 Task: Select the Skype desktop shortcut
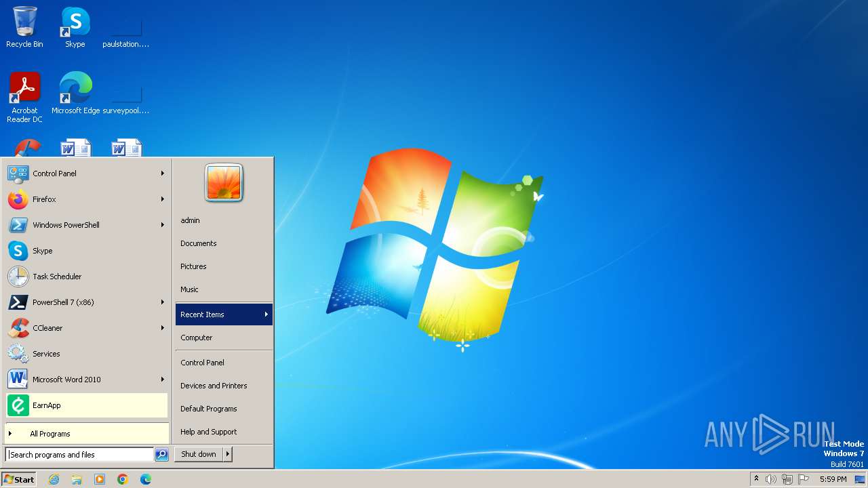coord(75,27)
